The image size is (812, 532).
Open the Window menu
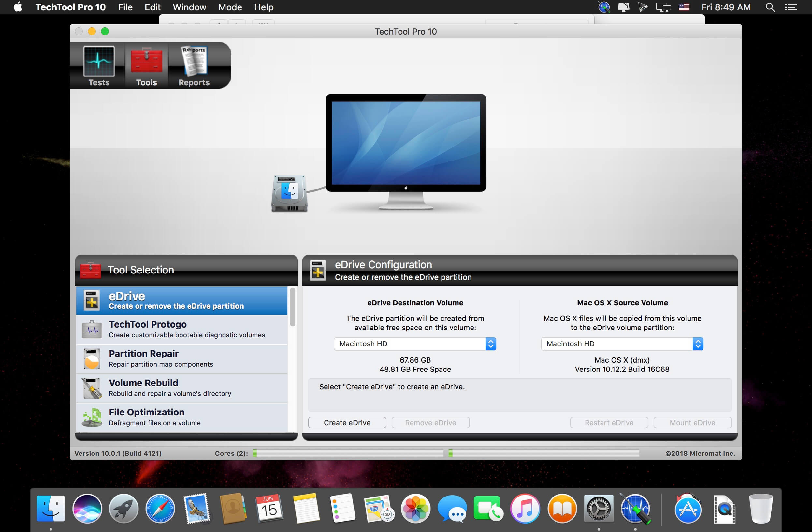tap(189, 7)
